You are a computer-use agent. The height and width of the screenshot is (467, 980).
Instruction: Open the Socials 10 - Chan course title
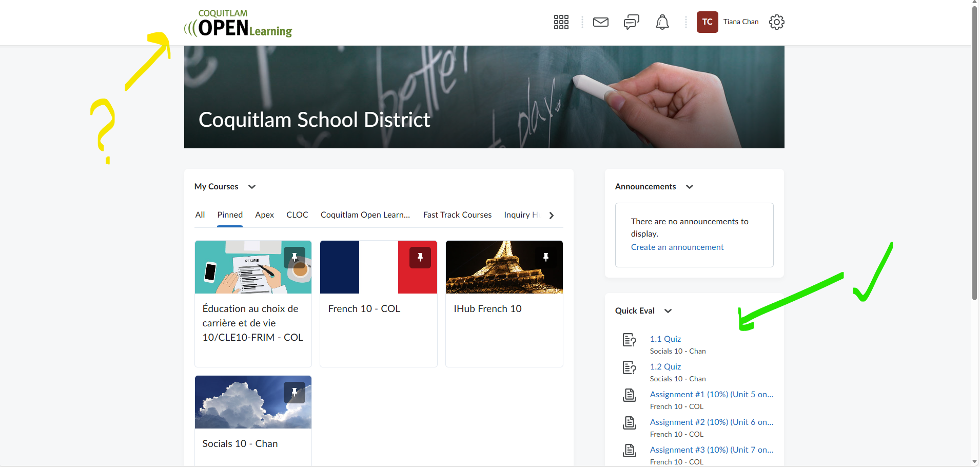point(240,444)
